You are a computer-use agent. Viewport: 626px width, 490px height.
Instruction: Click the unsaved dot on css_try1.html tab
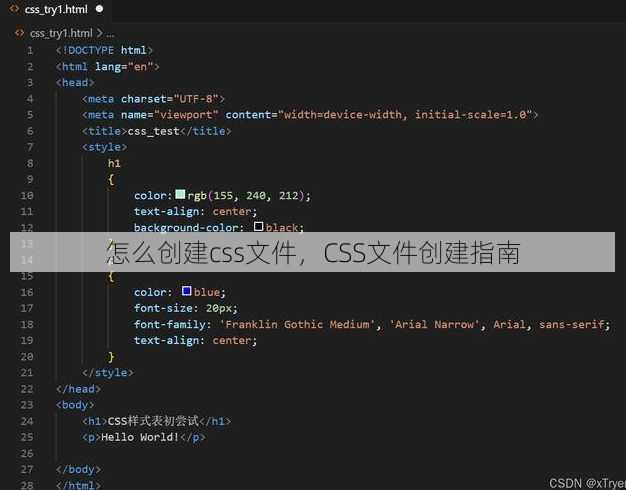(99, 9)
